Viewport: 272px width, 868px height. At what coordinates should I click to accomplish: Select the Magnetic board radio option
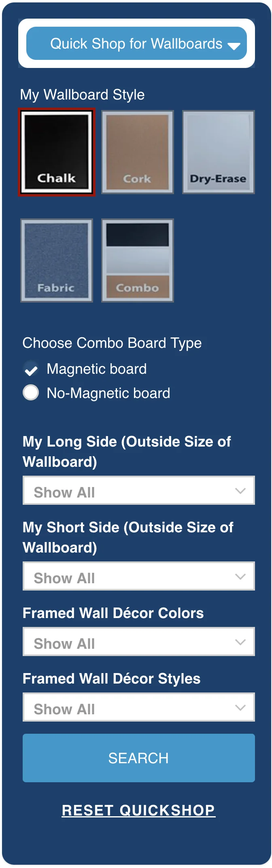(x=31, y=369)
